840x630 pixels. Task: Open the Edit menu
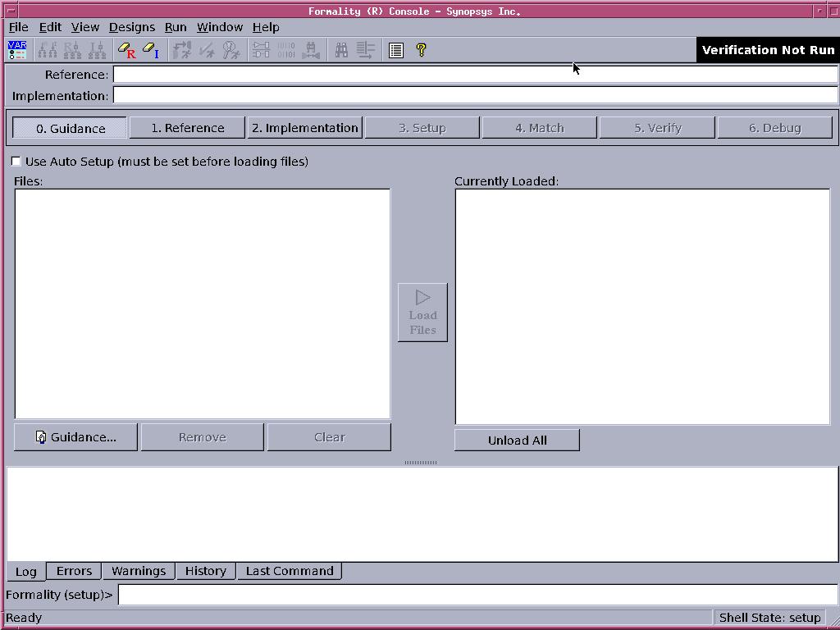pos(50,27)
